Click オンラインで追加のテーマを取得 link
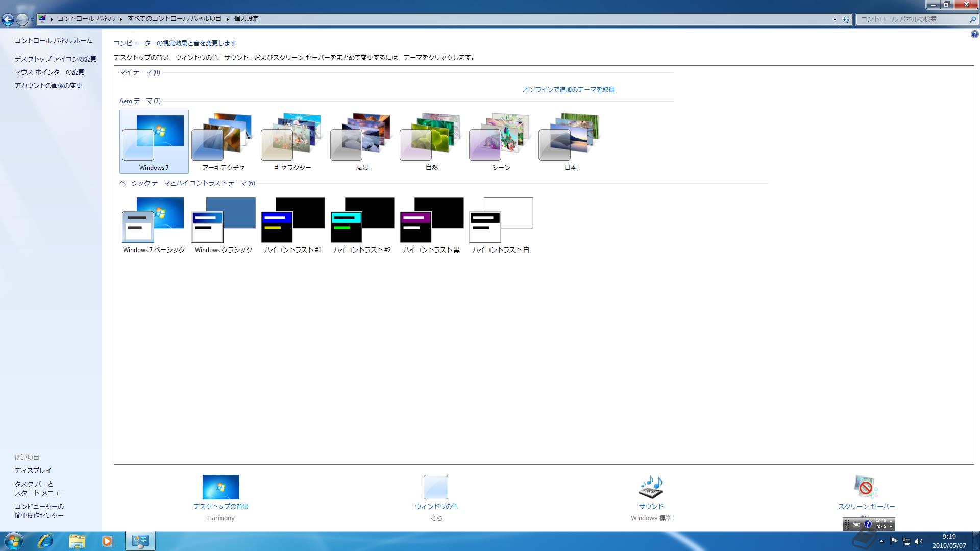 (568, 89)
